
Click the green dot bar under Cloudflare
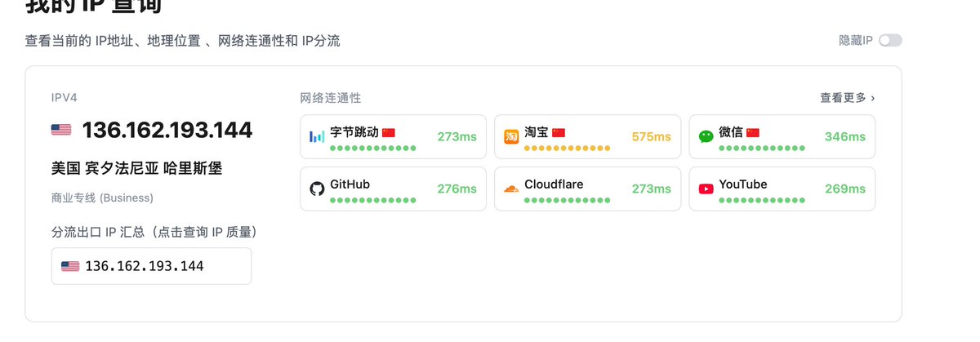[568, 200]
